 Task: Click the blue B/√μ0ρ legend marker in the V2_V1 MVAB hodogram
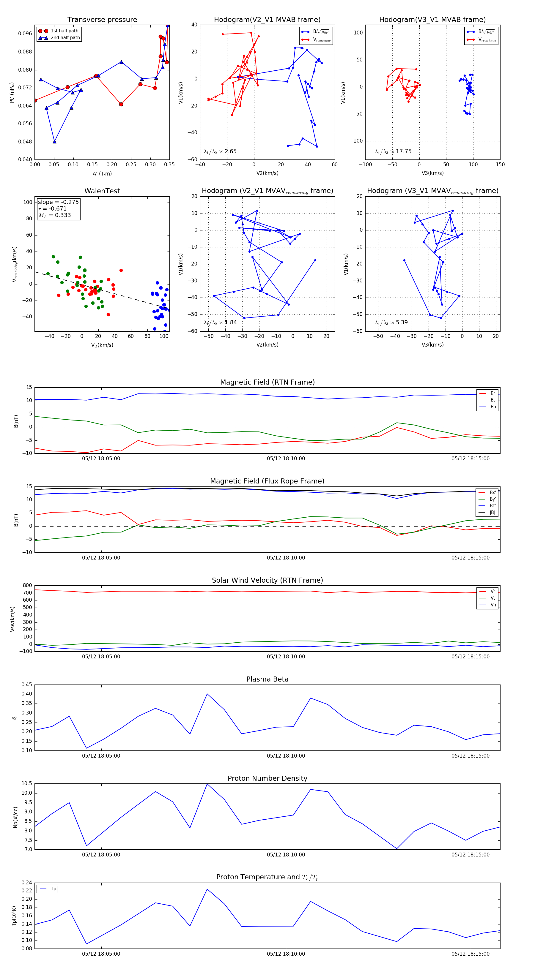pos(305,32)
